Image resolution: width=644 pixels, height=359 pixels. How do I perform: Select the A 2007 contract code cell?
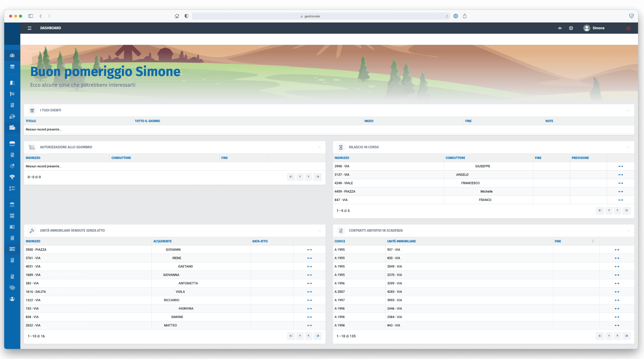coord(359,292)
